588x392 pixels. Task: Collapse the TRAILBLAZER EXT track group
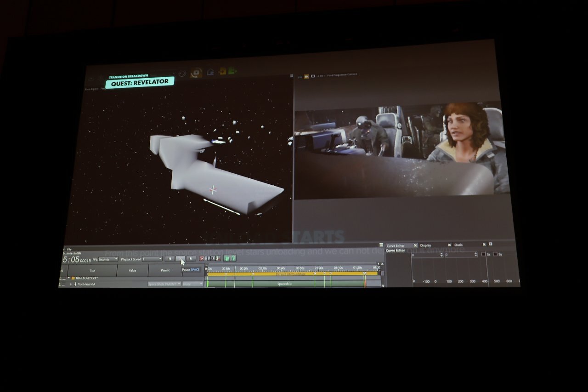tap(69, 278)
